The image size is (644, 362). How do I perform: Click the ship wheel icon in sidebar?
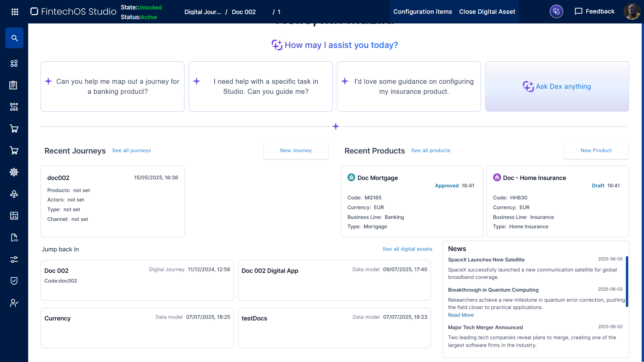point(14,172)
